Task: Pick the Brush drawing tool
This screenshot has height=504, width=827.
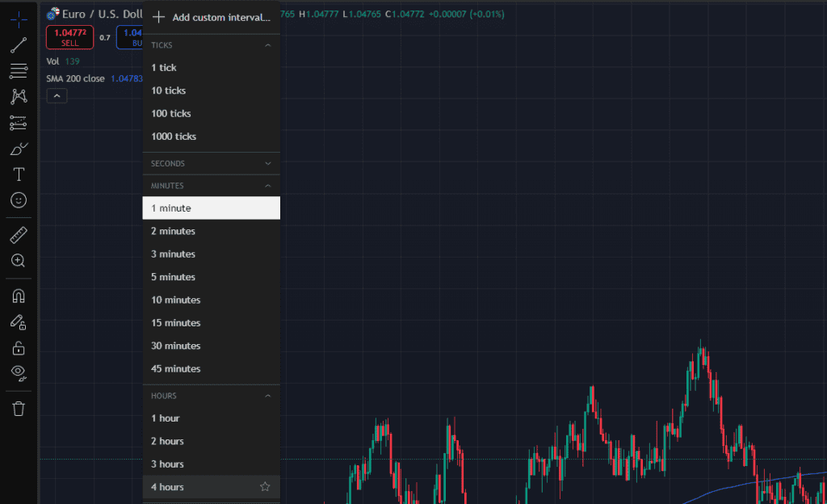Action: click(18, 148)
